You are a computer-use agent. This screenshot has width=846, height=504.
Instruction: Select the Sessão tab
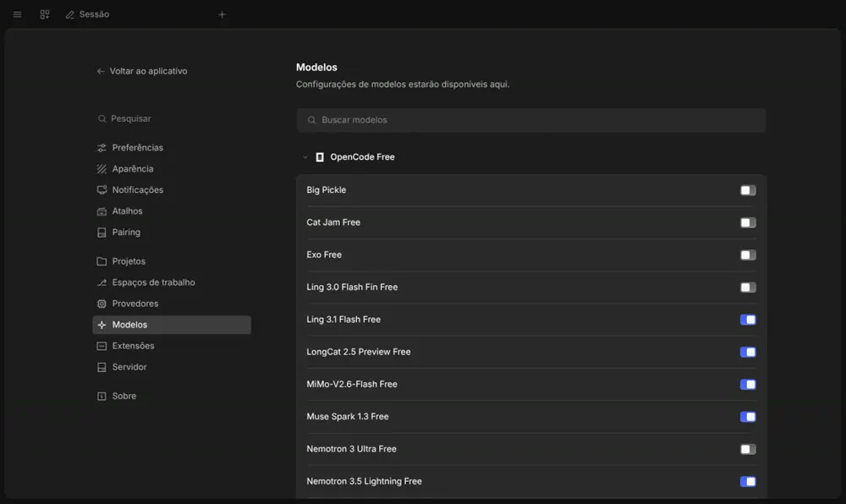click(x=87, y=14)
